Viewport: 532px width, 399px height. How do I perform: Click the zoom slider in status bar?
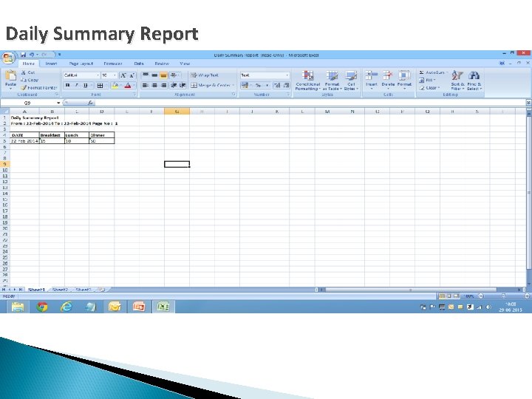point(503,296)
